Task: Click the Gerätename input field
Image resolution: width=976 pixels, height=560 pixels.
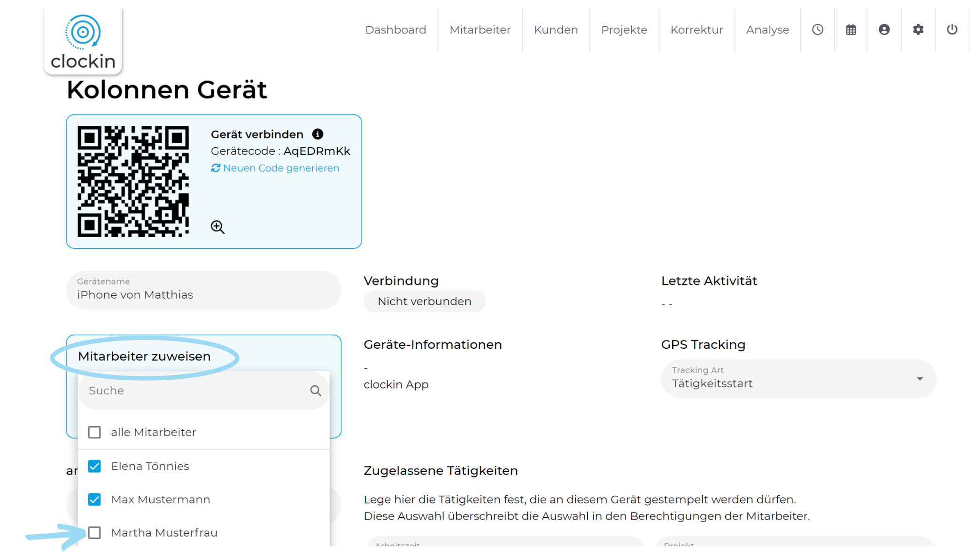Action: pyautogui.click(x=204, y=290)
